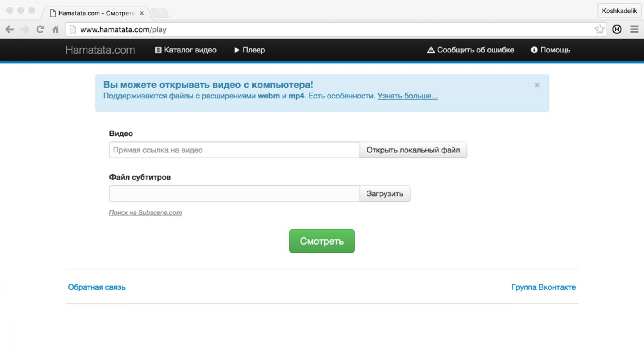Reload the page with the refresh icon

click(40, 29)
